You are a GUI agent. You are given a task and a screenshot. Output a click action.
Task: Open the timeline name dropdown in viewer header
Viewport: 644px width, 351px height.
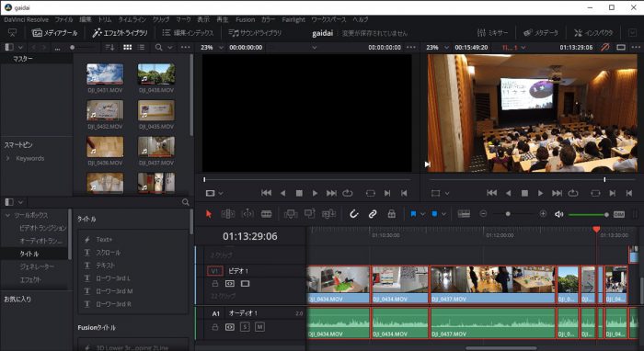click(523, 48)
